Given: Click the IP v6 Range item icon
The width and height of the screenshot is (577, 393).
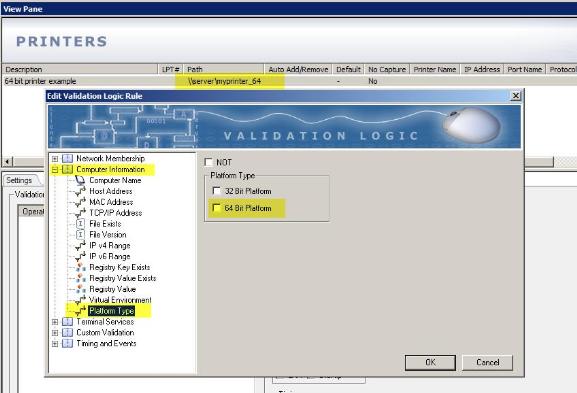Looking at the screenshot, I should 80,256.
